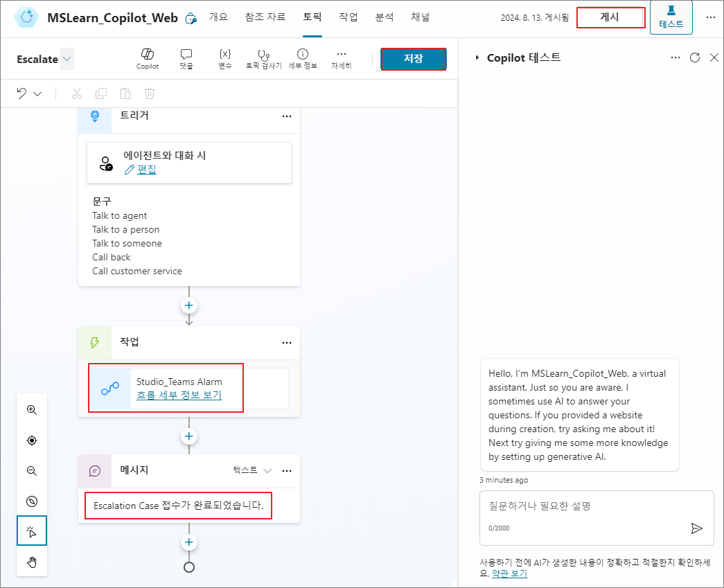Click the MSLearn_Copilot_Web logo icon
Image resolution: width=724 pixels, height=588 pixels.
27,17
